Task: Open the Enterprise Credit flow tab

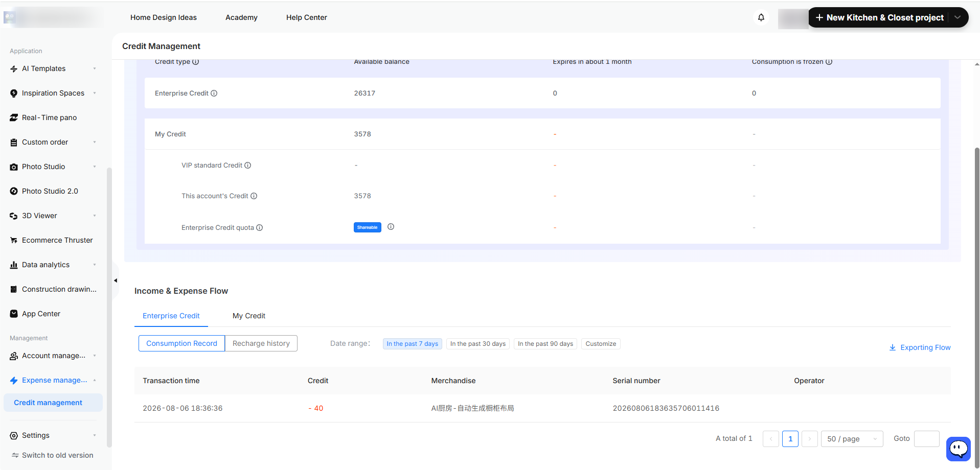Action: 171,316
